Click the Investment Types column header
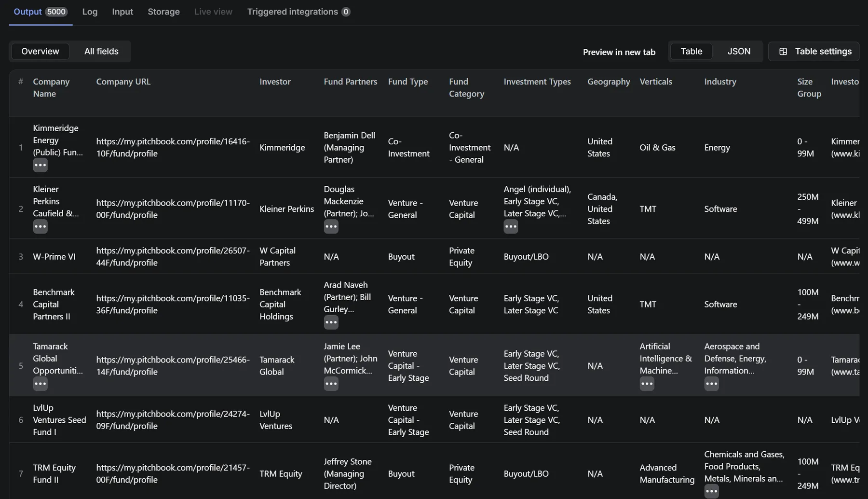Viewport: 868px width, 499px height. click(537, 82)
